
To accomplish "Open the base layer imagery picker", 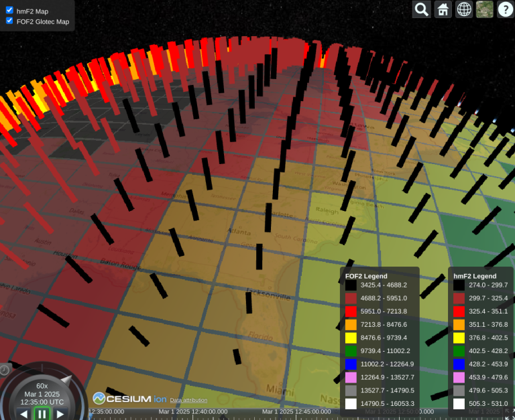I will (x=485, y=9).
